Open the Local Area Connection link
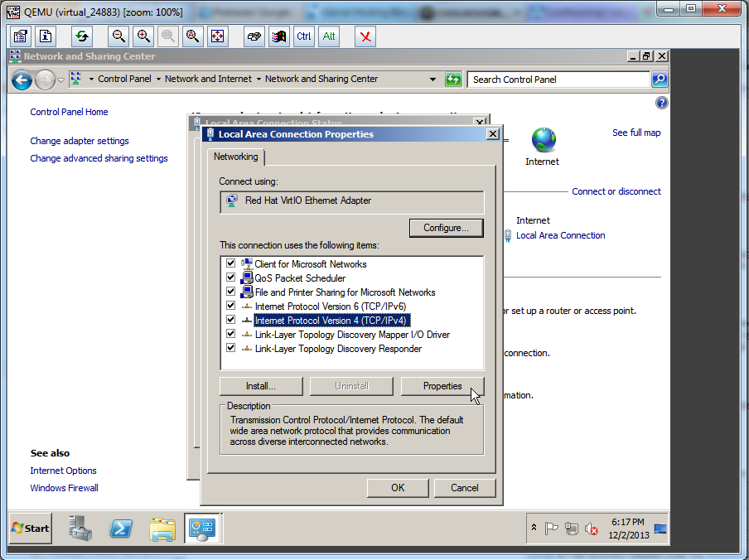The width and height of the screenshot is (749, 560). coord(560,235)
